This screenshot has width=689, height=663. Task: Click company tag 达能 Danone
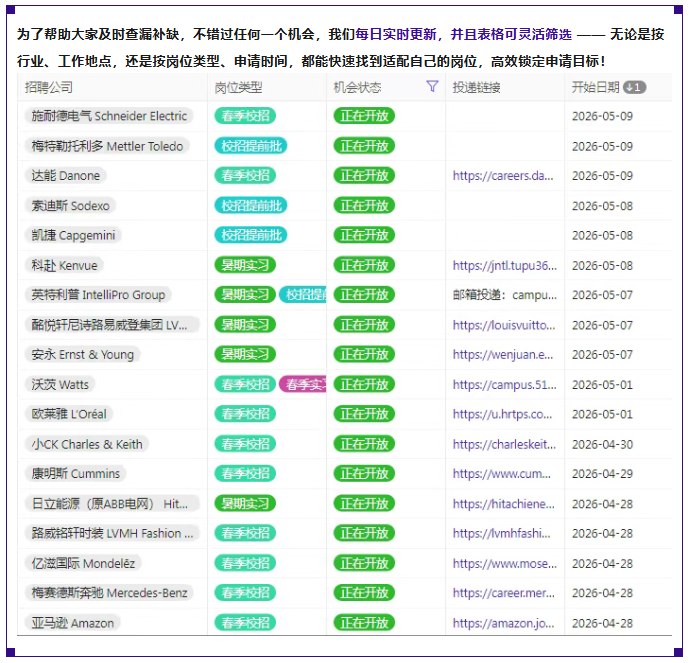(65, 176)
